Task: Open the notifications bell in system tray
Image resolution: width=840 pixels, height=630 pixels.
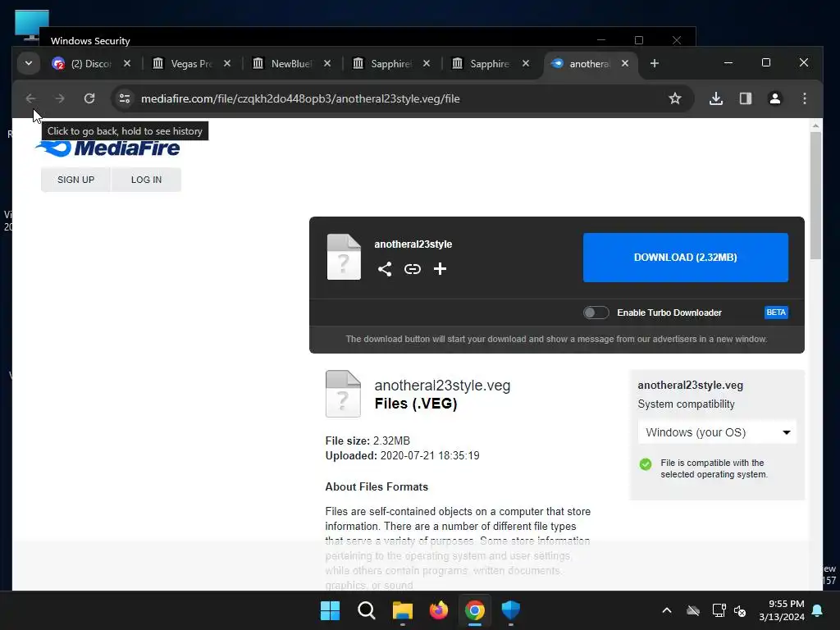Action: coord(818,610)
